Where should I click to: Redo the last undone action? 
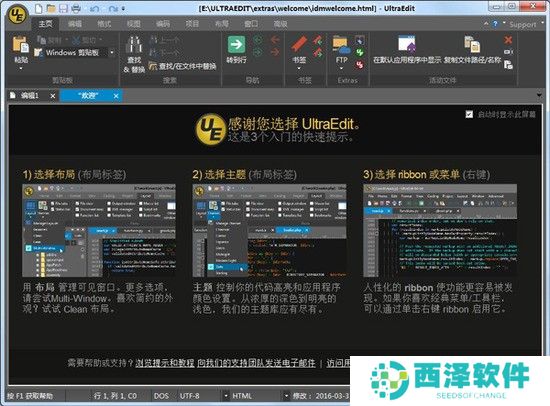(x=113, y=8)
